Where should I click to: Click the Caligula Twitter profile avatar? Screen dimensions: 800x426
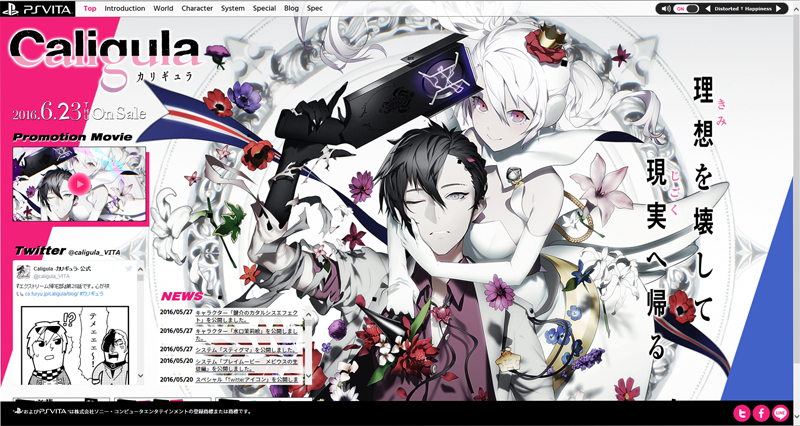[23, 271]
